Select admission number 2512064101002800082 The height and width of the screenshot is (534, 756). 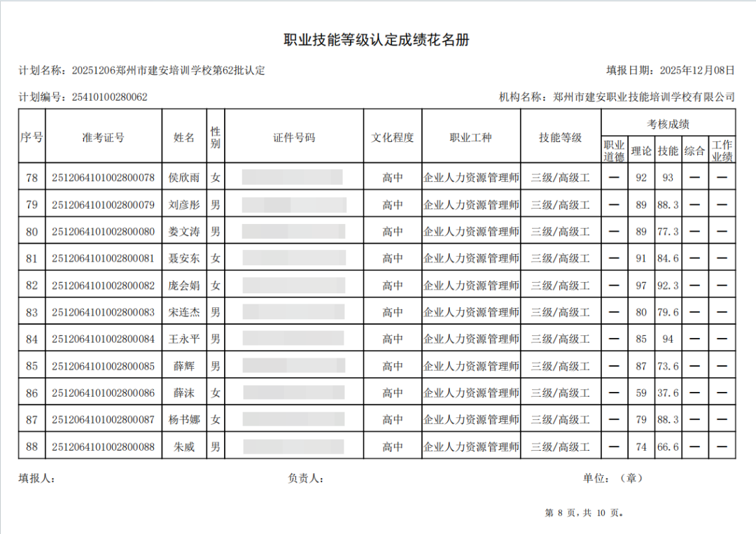pyautogui.click(x=103, y=286)
